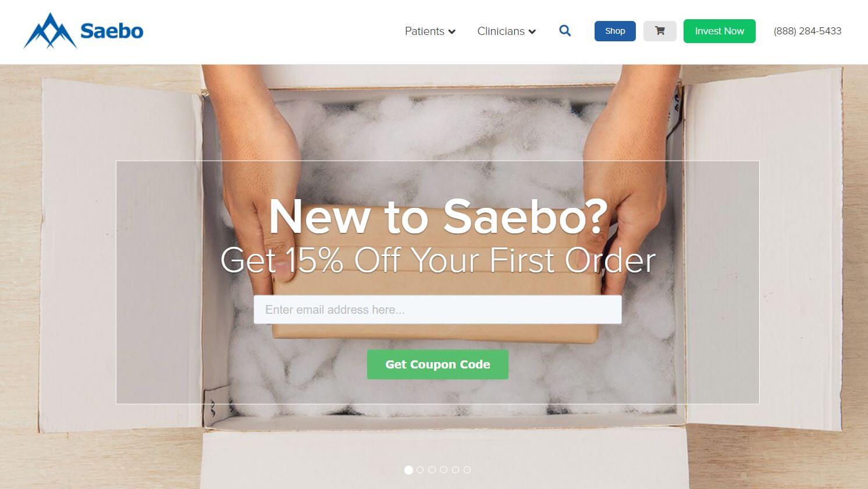Click the Get Coupon Code button

(x=437, y=364)
